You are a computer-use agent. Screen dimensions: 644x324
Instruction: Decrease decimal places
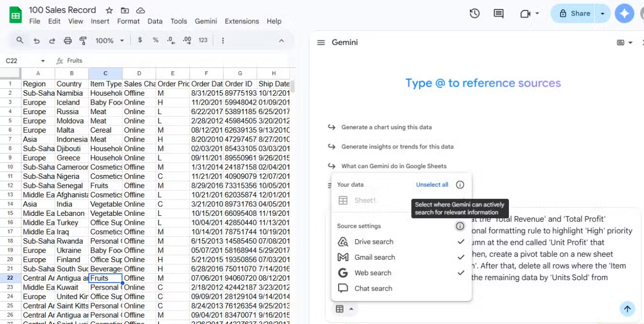point(171,40)
